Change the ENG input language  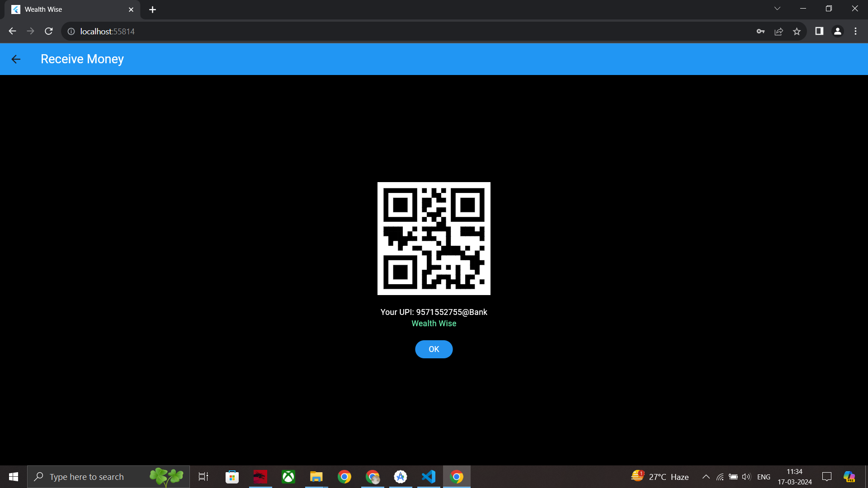tap(764, 477)
